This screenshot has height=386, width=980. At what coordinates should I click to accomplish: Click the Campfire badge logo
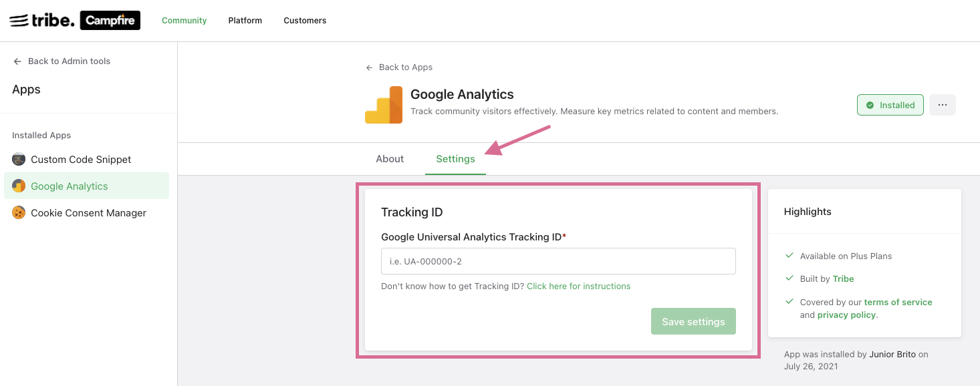pos(110,21)
